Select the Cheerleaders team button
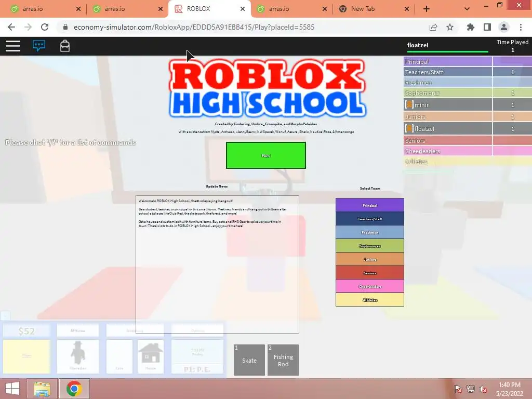The image size is (532, 399). coord(370,286)
